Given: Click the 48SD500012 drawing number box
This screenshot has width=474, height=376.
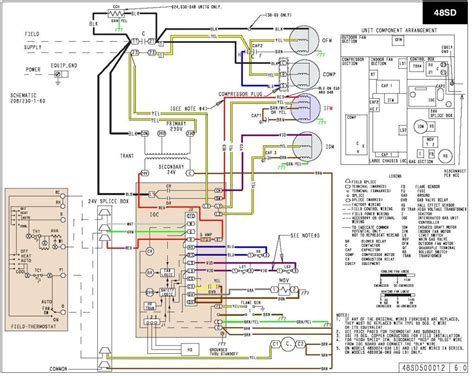Looking at the screenshot, I should (x=424, y=368).
